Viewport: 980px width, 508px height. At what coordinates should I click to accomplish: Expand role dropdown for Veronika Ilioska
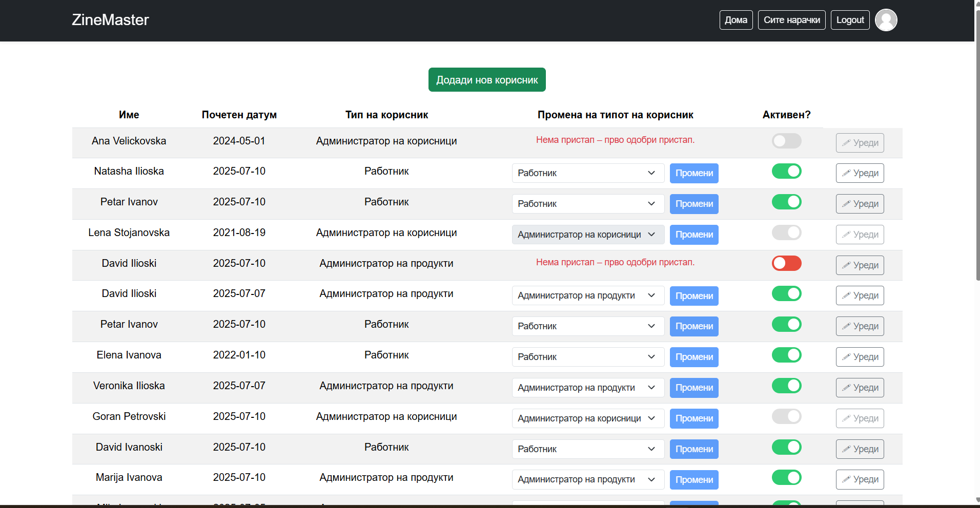(587, 388)
